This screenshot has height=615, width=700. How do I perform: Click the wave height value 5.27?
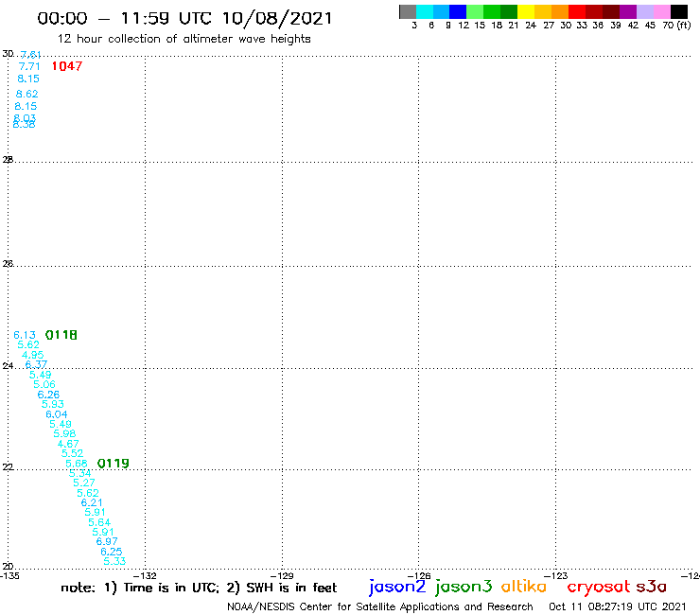tap(84, 483)
